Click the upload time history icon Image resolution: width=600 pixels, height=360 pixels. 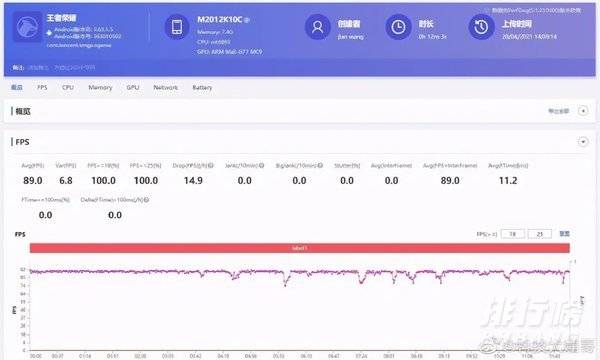click(481, 27)
